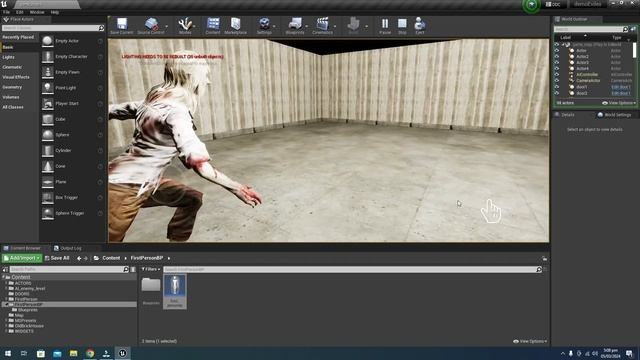Switch to the Details tab
The image size is (640, 360).
point(564,115)
